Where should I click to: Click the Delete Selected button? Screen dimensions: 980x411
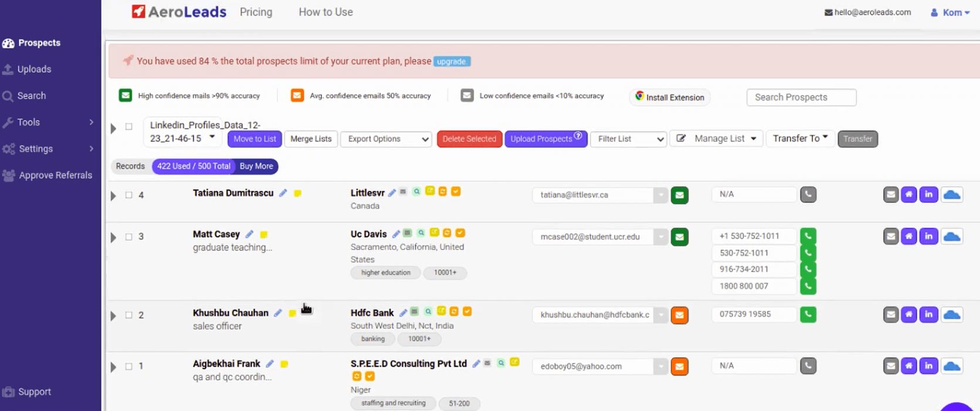click(469, 139)
